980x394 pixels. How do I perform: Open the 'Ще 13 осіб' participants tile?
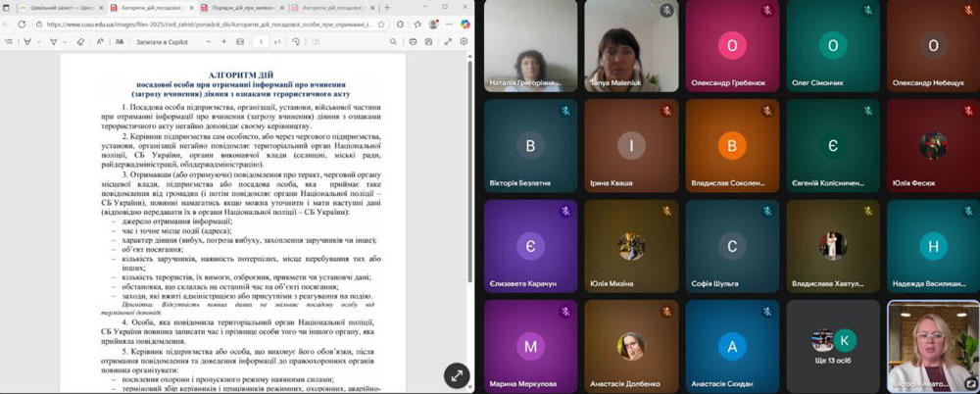click(833, 346)
